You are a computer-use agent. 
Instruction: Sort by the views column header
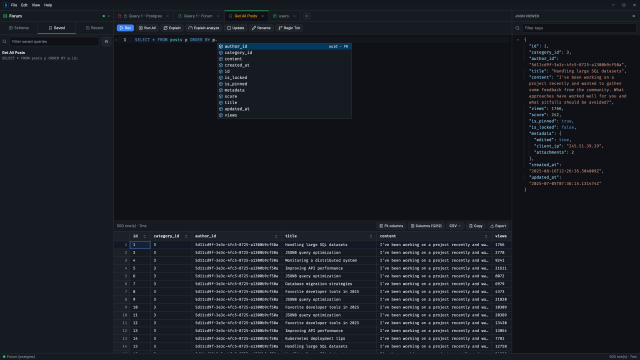tap(501, 236)
